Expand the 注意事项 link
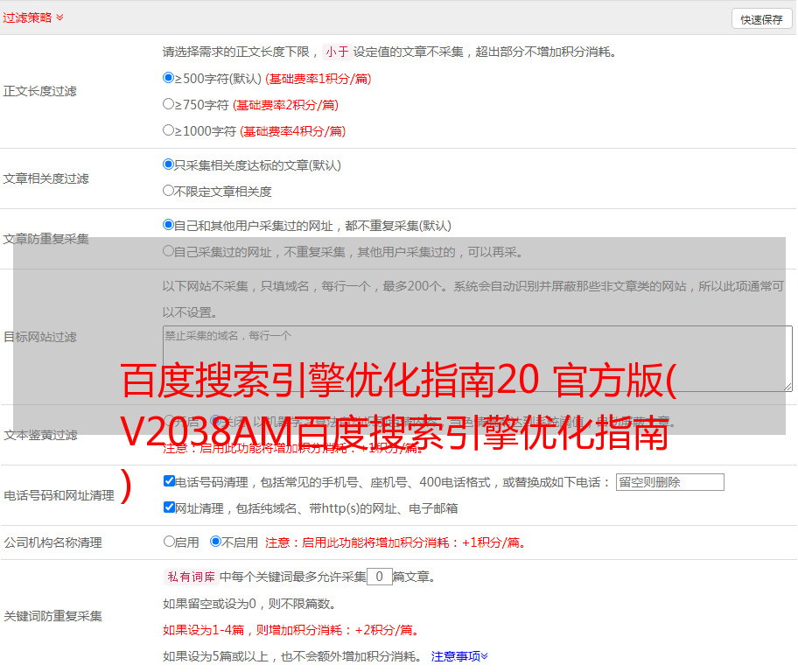Screen dimensions: 798x672 tap(459, 656)
